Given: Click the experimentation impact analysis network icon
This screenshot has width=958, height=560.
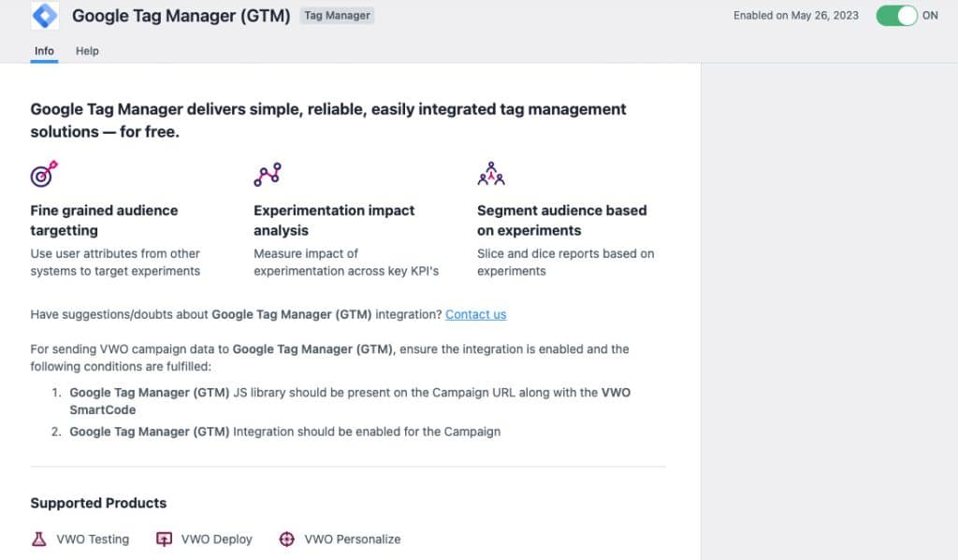Looking at the screenshot, I should click(267, 172).
